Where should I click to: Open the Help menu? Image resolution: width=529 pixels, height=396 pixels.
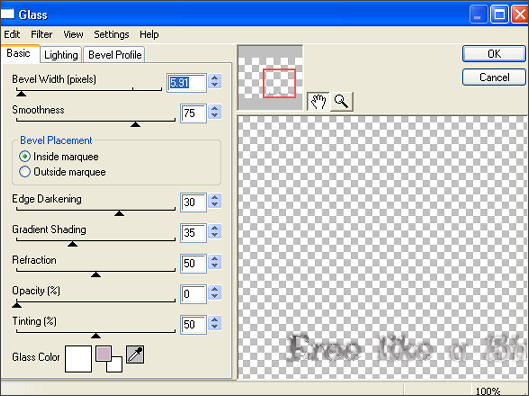pos(149,34)
